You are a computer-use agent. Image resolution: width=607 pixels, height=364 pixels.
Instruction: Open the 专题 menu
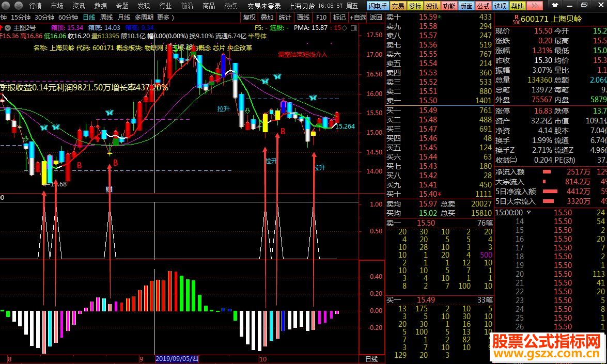pos(122,6)
